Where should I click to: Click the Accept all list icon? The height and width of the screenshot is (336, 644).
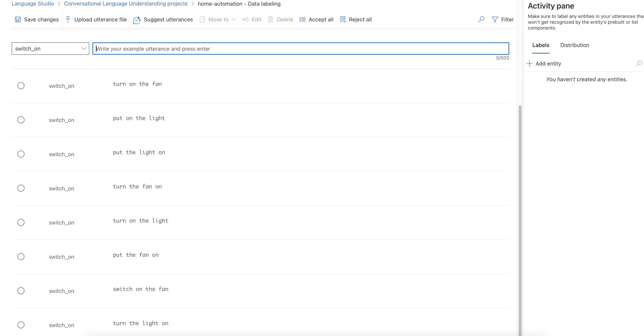pyautogui.click(x=303, y=19)
